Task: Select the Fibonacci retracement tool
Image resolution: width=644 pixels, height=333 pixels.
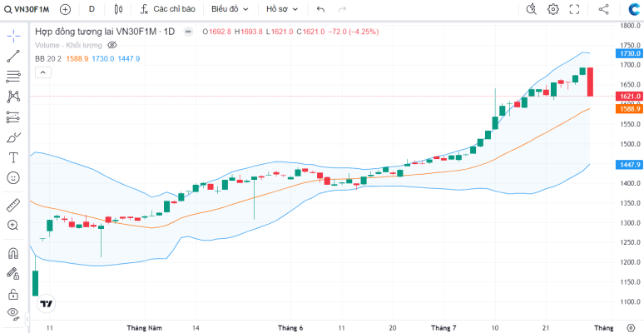Action: tap(13, 77)
